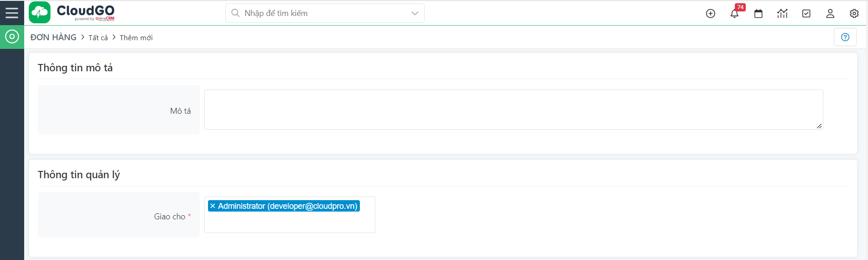Open the tasks checkmark icon
868x260 pixels.
click(806, 14)
